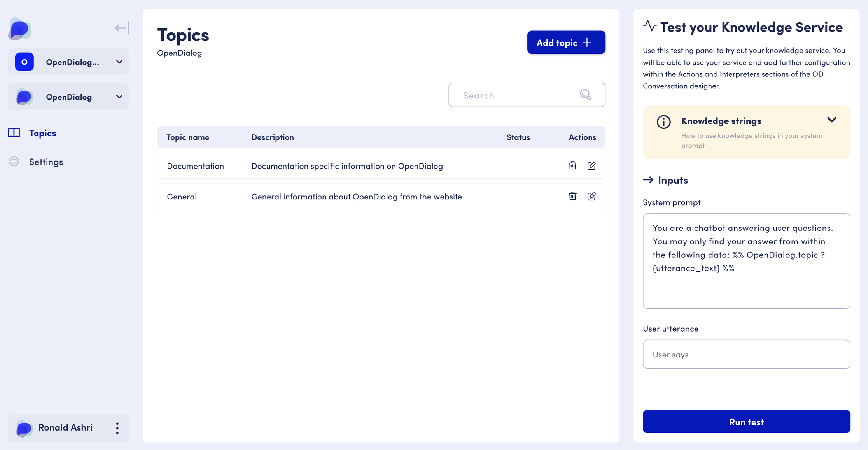Viewport: 868px width, 450px height.
Task: Collapse sidebar with the arrow icon
Action: pyautogui.click(x=122, y=28)
